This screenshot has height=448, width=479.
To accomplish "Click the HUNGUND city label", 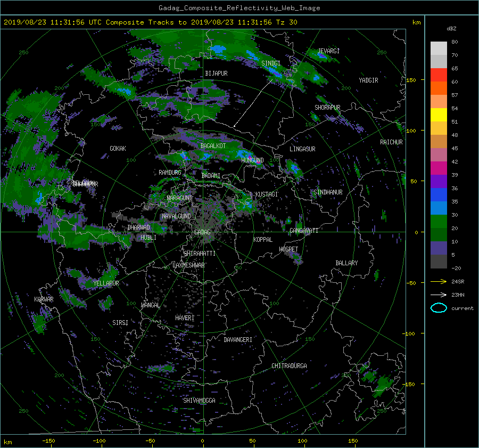I will coord(252,160).
